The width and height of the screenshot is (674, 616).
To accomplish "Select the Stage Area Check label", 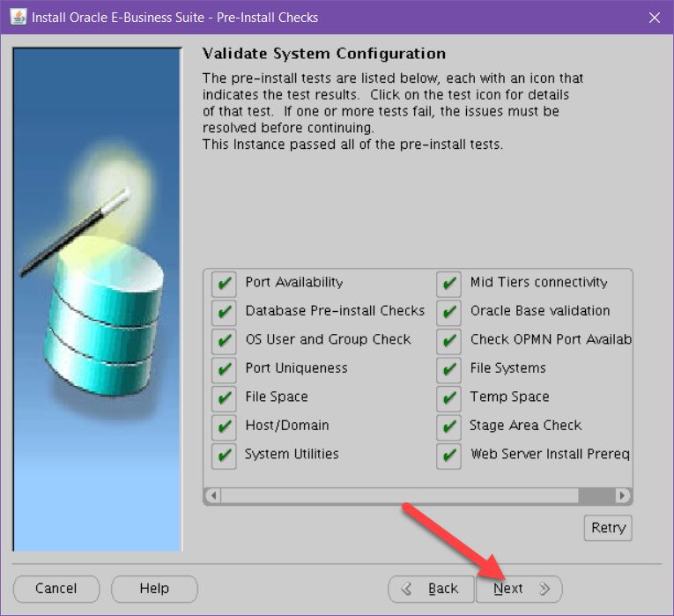I will 525,426.
